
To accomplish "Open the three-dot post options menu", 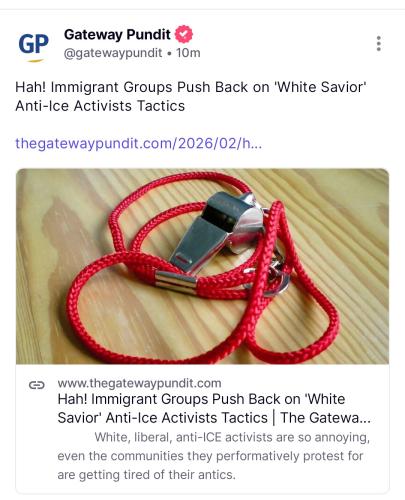I will (x=378, y=44).
